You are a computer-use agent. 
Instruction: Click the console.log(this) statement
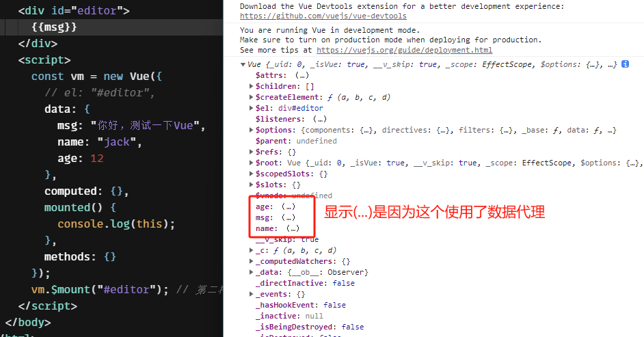tap(116, 224)
